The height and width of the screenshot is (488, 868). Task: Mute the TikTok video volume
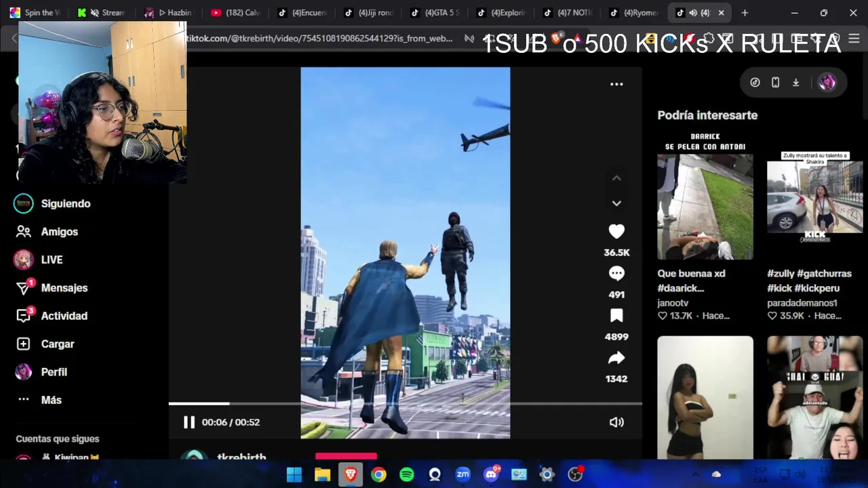616,422
